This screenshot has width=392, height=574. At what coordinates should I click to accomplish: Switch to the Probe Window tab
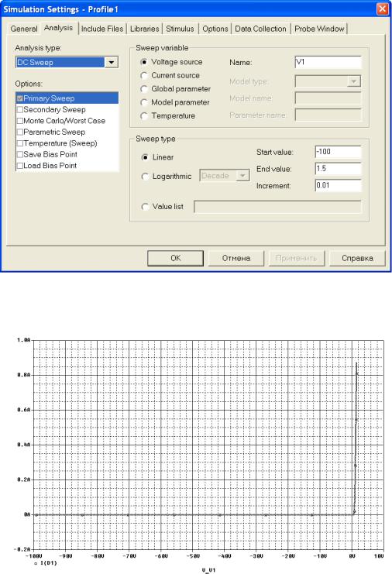click(x=319, y=29)
